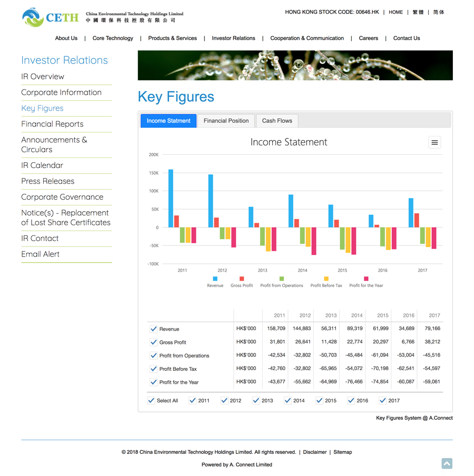The width and height of the screenshot is (474, 476).
Task: Click the 2015 table column header
Action: [382, 315]
